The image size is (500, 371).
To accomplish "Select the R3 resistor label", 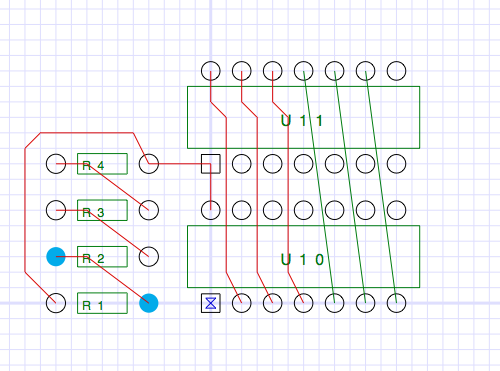I will click(93, 212).
